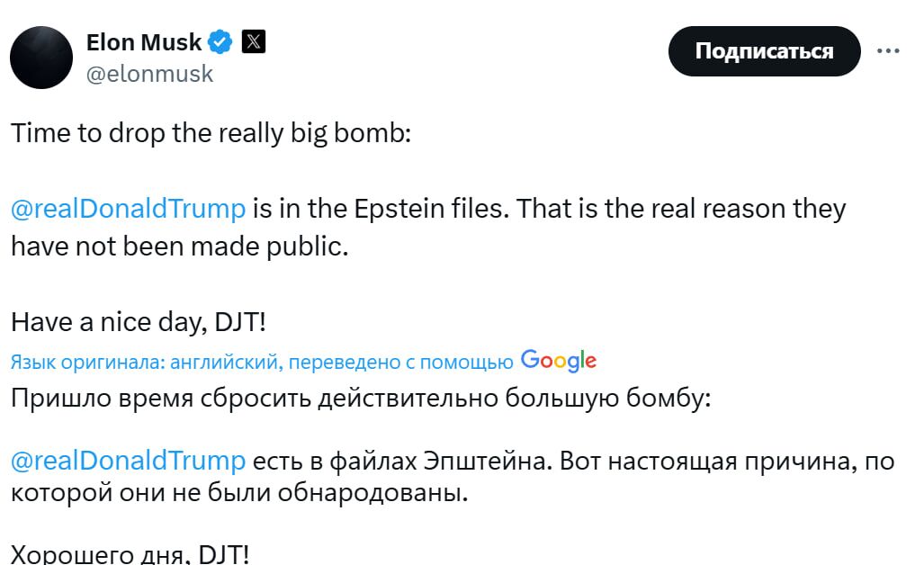This screenshot has width=924, height=565.
Task: Click the black X affiliation badge
Action: 254,41
